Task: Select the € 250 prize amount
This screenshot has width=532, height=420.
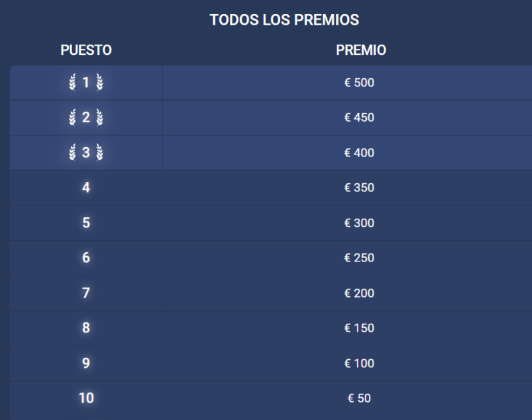Action: pos(359,258)
